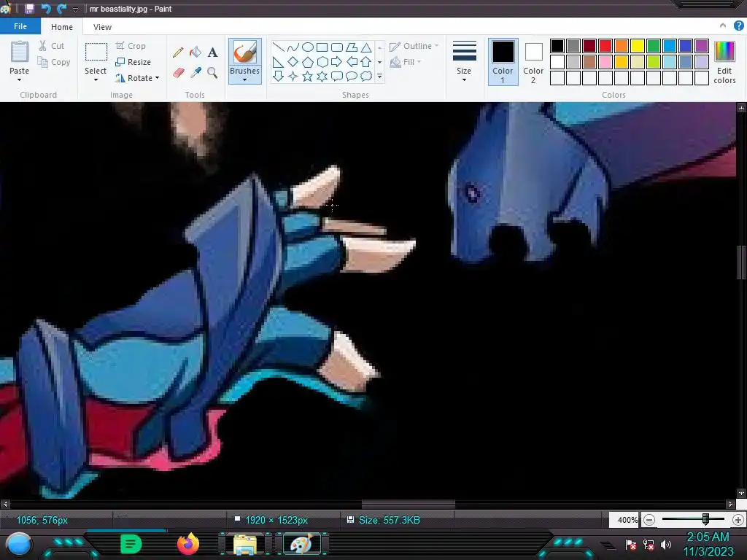Pick the green color swatch
This screenshot has width=747, height=560.
pyautogui.click(x=654, y=46)
